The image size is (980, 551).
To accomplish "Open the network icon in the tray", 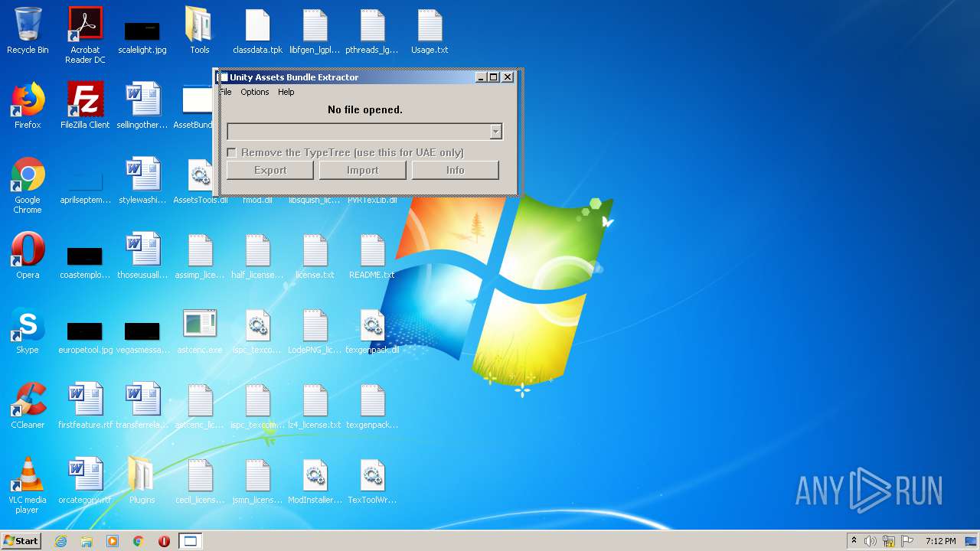I will [x=889, y=541].
